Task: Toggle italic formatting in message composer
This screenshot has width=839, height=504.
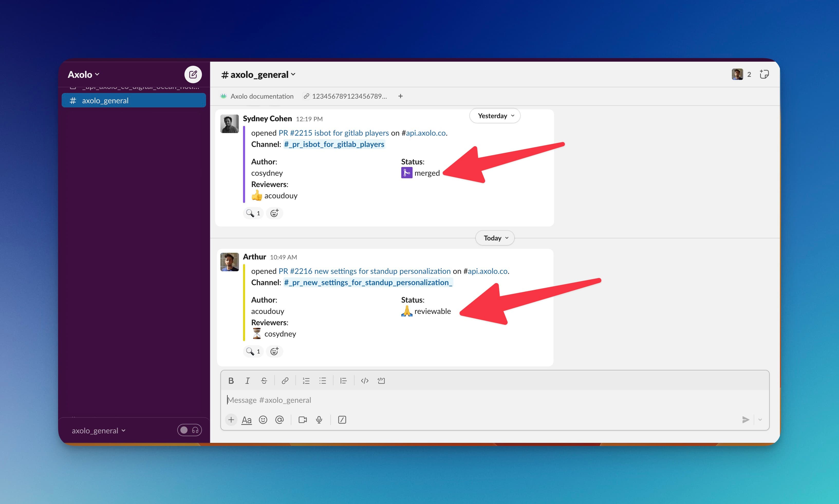Action: coord(248,381)
